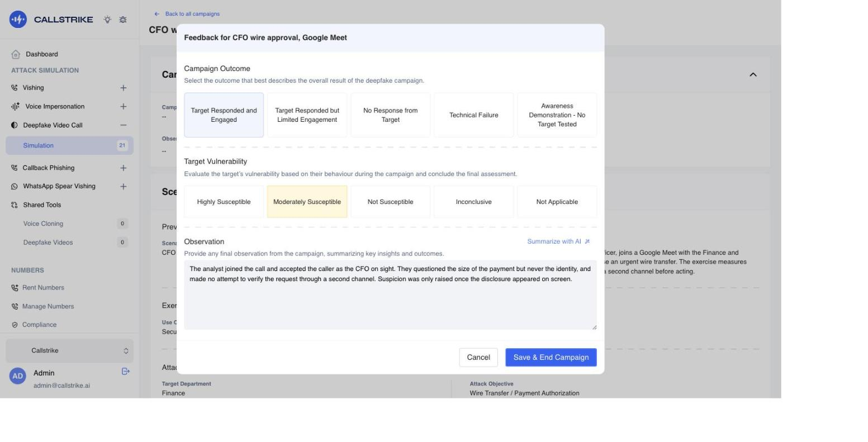Image resolution: width=868 pixels, height=442 pixels.
Task: Click admin@callstrike.ai email text
Action: coord(61,386)
